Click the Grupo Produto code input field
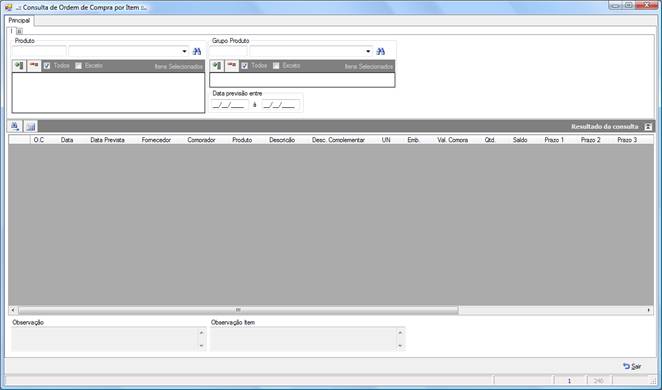662x390 pixels. tap(228, 51)
